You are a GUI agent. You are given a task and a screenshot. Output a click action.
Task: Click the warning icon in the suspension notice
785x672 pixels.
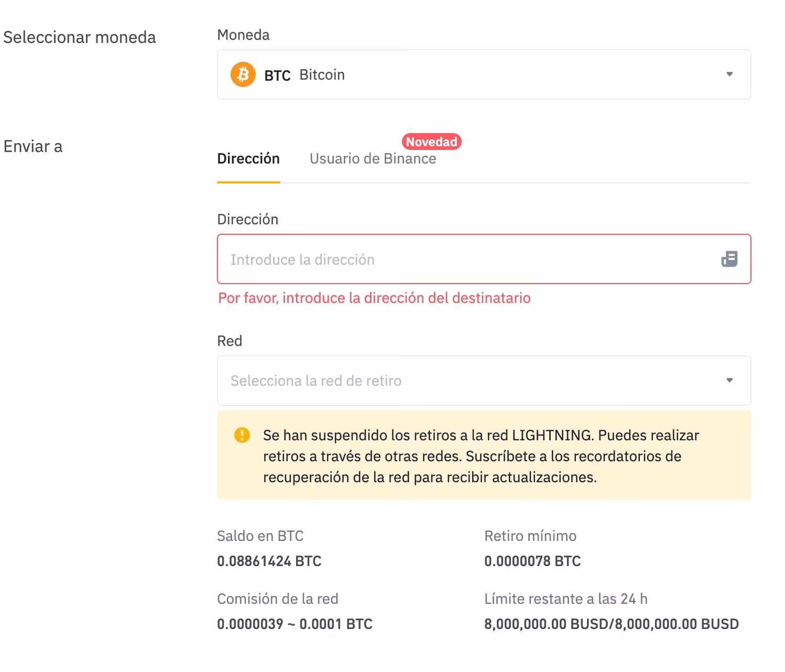[x=242, y=434]
